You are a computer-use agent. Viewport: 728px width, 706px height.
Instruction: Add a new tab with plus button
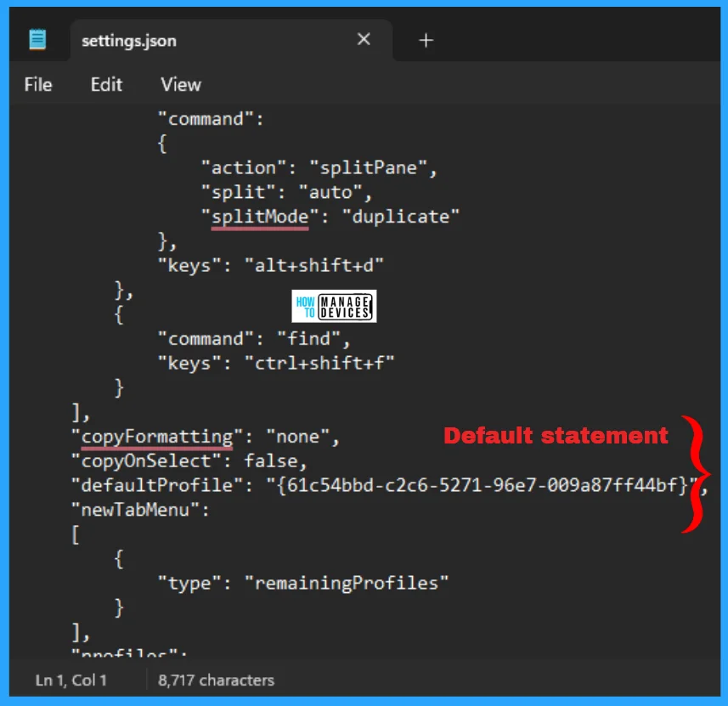(426, 41)
